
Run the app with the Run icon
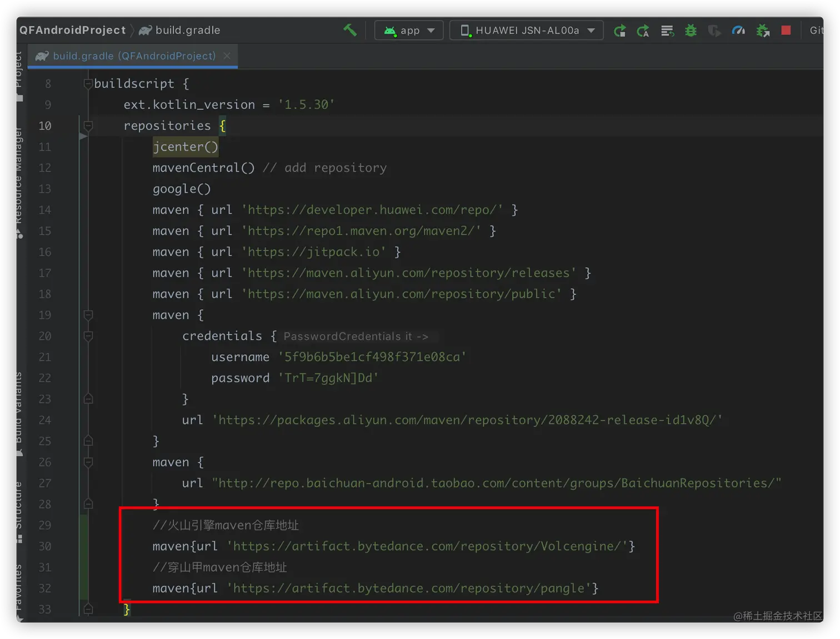click(619, 31)
